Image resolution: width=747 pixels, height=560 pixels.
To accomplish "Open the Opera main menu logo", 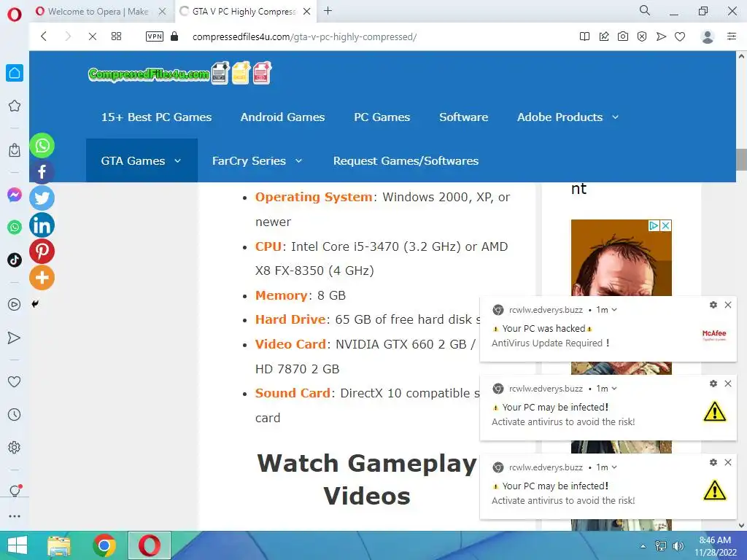I will click(x=15, y=15).
